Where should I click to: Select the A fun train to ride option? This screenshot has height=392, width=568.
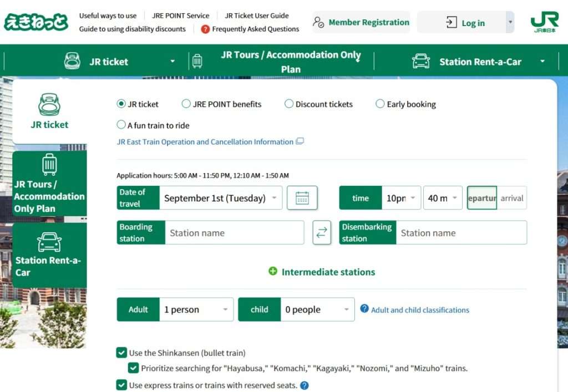coord(121,125)
